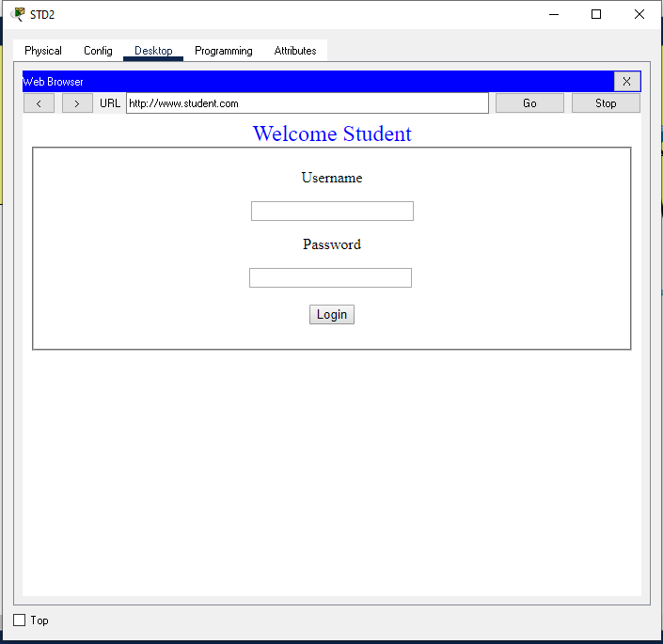
Task: Click the Go button
Action: pyautogui.click(x=529, y=103)
